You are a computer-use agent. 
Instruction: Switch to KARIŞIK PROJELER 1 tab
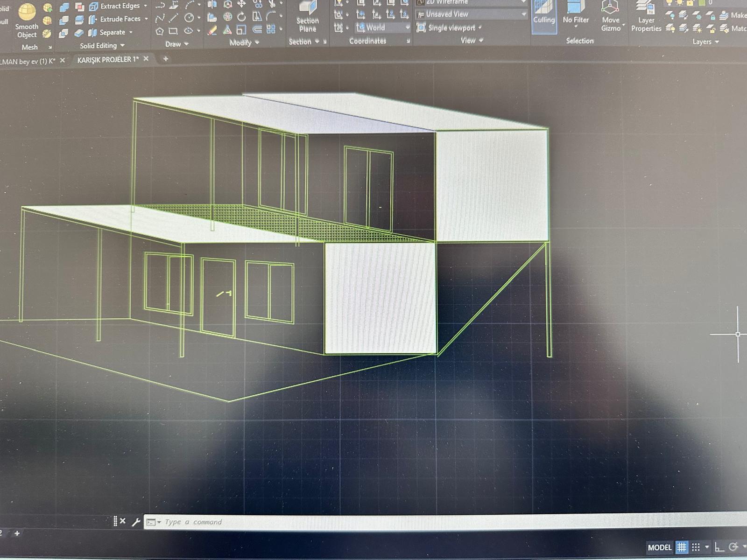pos(107,60)
